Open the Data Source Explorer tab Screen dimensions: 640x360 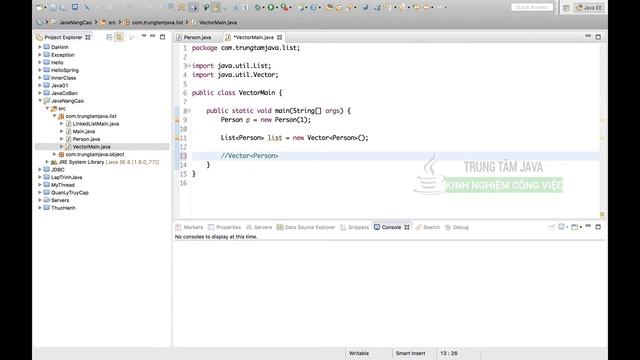pos(306,227)
